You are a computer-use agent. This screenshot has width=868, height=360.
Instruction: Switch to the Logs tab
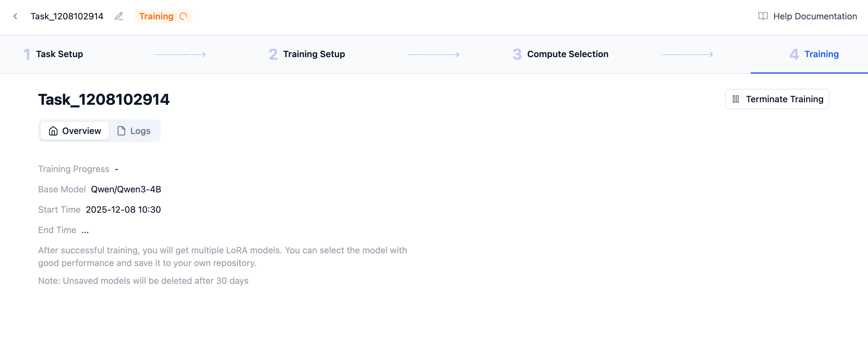click(134, 131)
